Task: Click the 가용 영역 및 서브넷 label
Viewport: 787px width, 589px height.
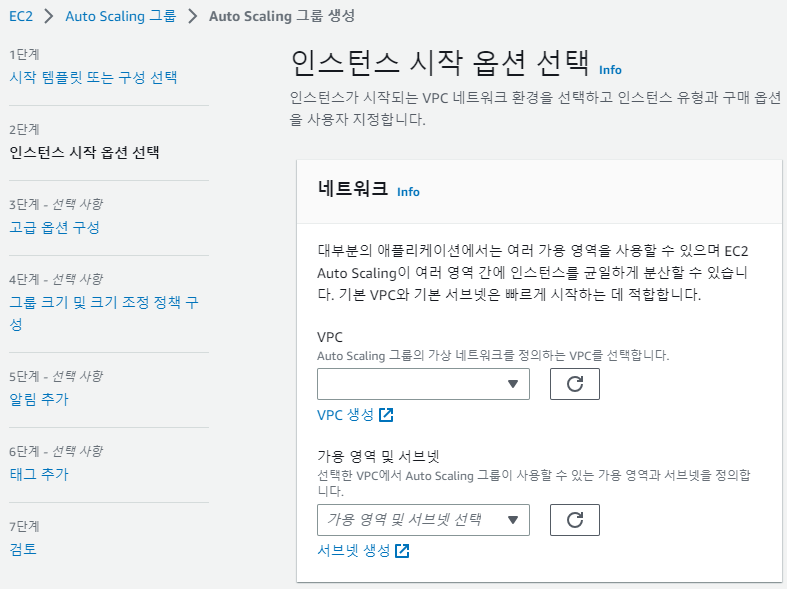Action: [x=378, y=456]
